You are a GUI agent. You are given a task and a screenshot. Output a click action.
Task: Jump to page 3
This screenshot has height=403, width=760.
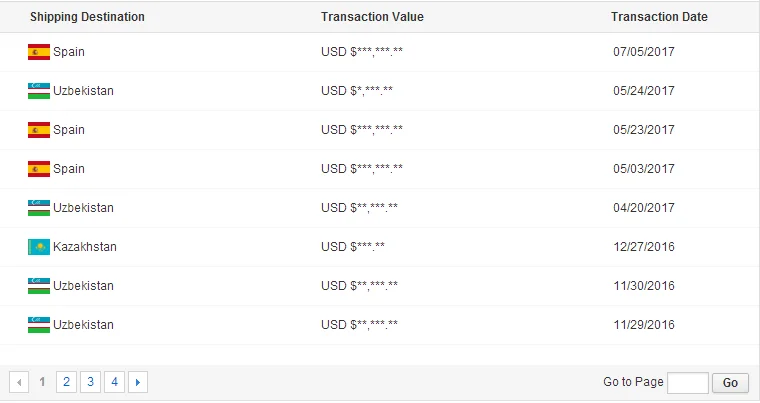click(x=90, y=382)
